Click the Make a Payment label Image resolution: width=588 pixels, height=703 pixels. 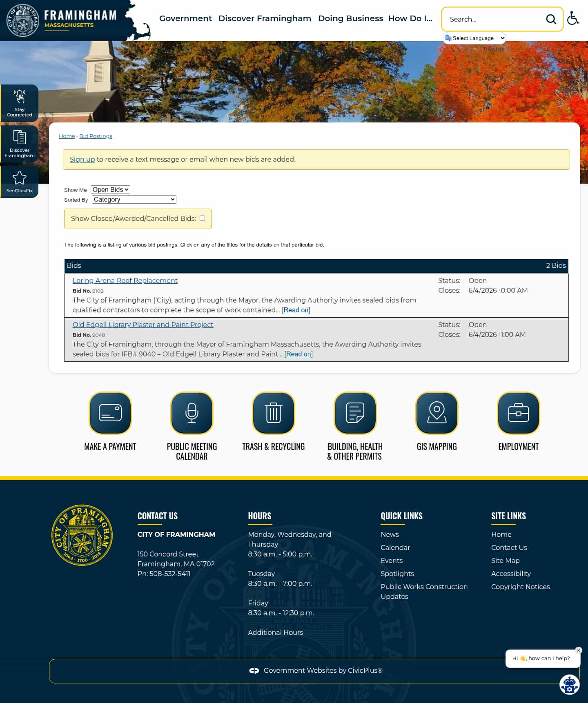click(110, 447)
